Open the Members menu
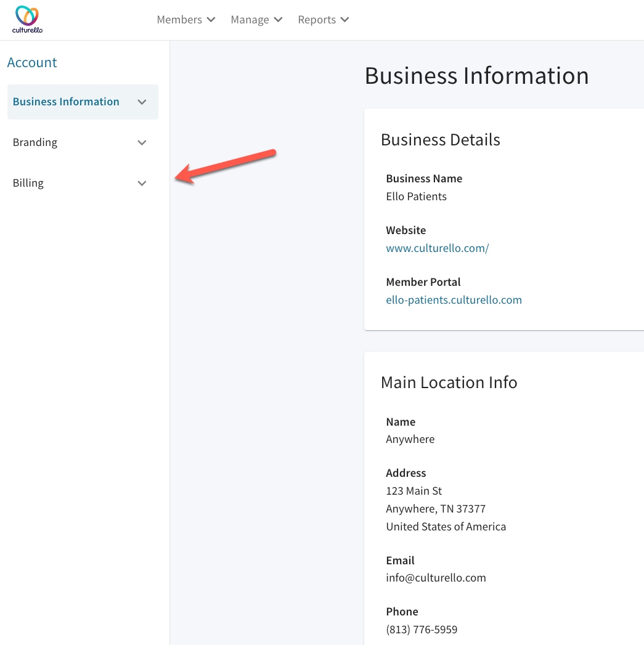 (186, 20)
